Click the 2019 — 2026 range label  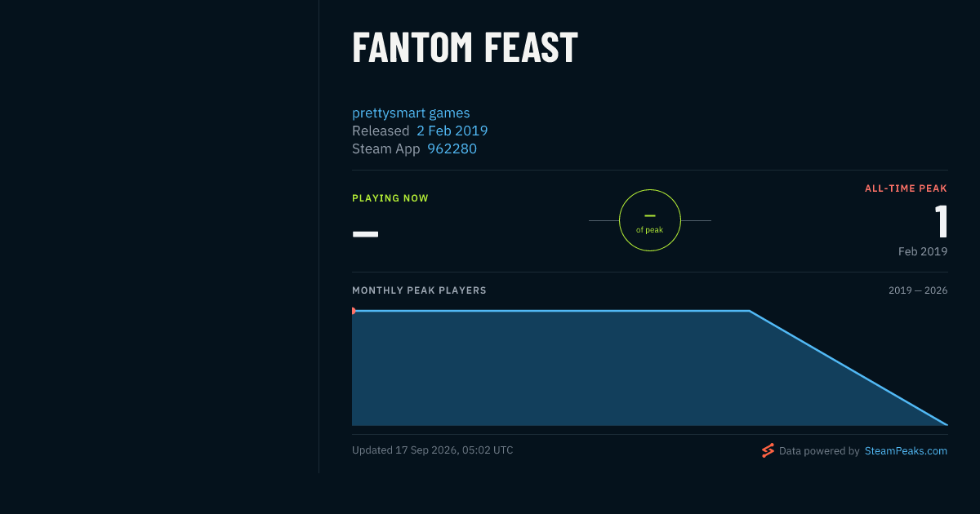(x=918, y=290)
